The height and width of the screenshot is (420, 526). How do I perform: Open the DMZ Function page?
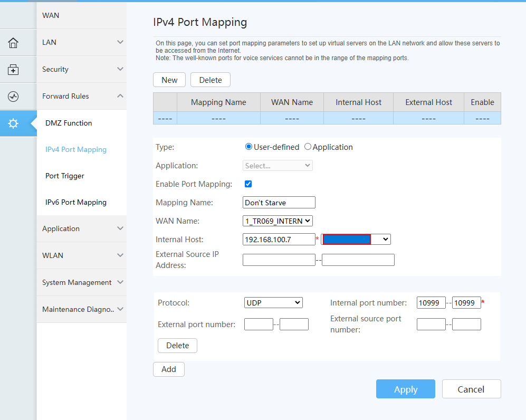click(69, 123)
